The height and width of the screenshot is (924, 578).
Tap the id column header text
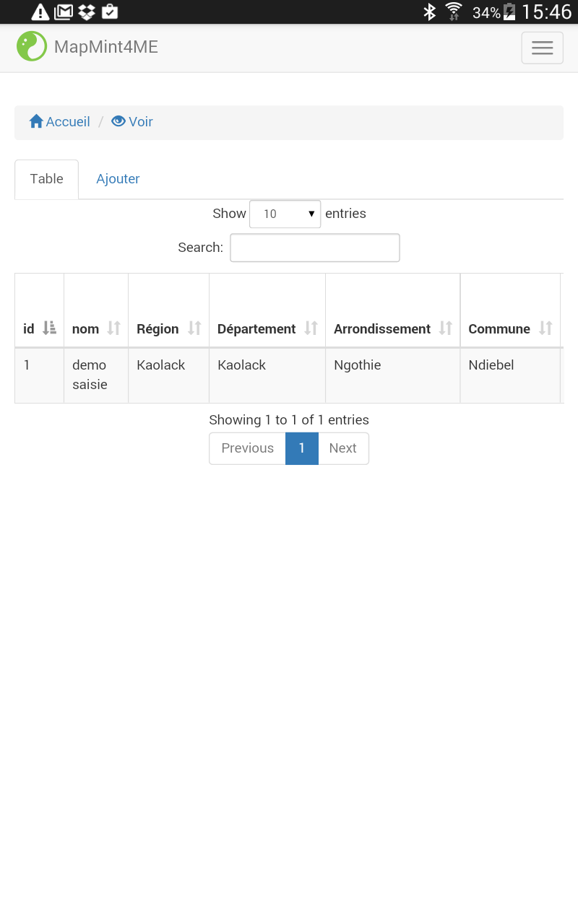[x=29, y=329]
